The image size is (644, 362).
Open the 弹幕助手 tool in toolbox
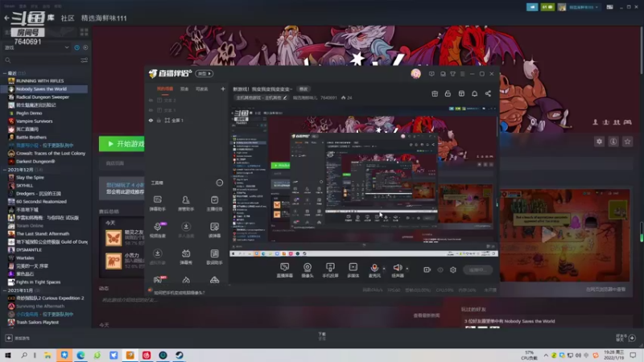pos(157,204)
